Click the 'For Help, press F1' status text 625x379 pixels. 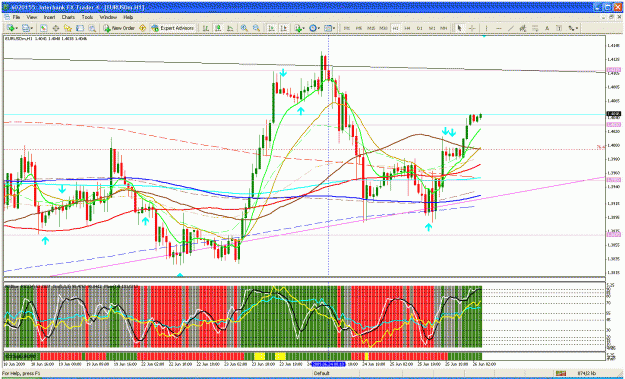[21, 373]
